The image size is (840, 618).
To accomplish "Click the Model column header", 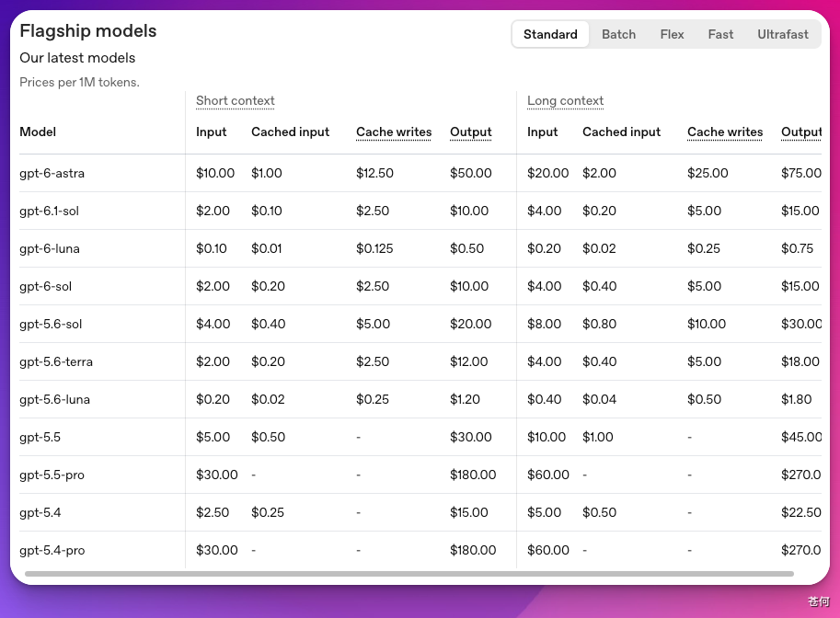I will 38,132.
